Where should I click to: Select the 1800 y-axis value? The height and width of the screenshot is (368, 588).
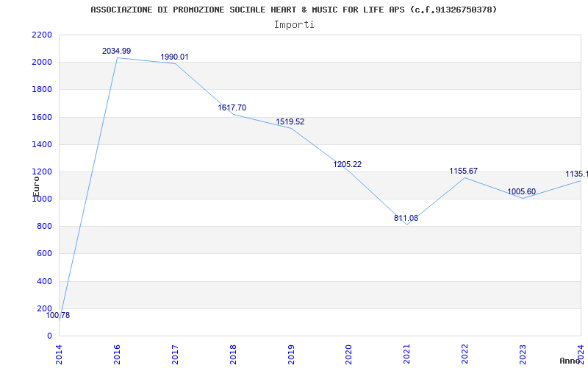[x=43, y=90]
